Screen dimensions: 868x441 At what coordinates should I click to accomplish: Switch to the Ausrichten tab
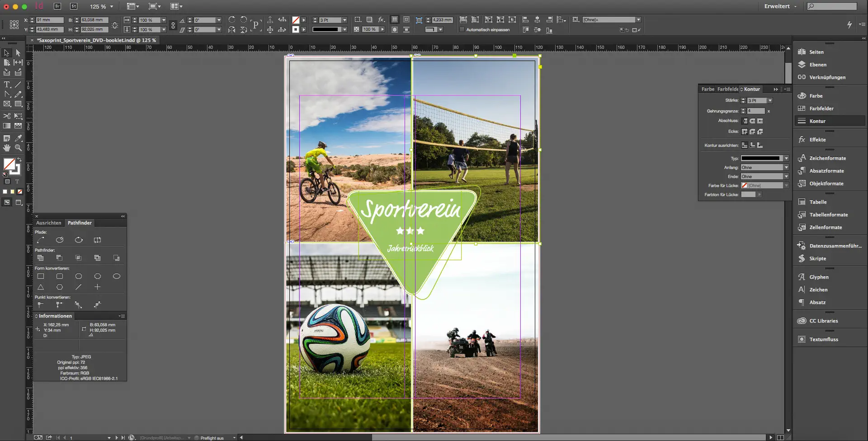[48, 223]
